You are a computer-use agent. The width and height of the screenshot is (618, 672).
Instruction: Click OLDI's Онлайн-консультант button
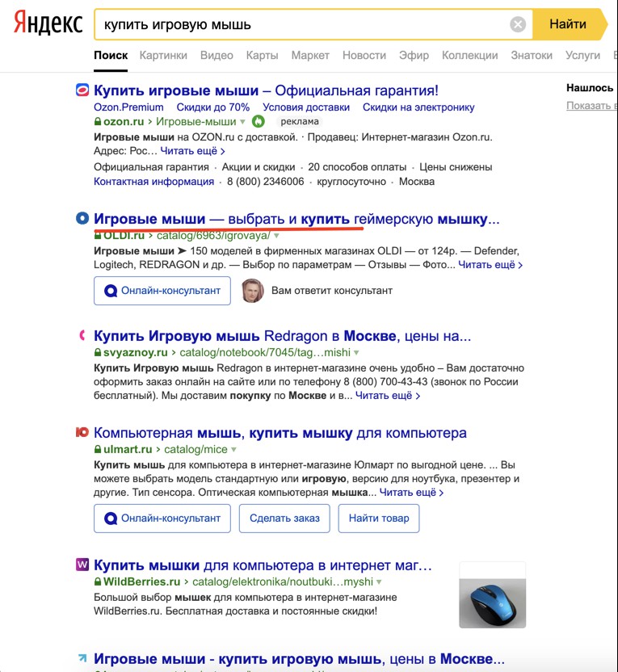click(162, 291)
